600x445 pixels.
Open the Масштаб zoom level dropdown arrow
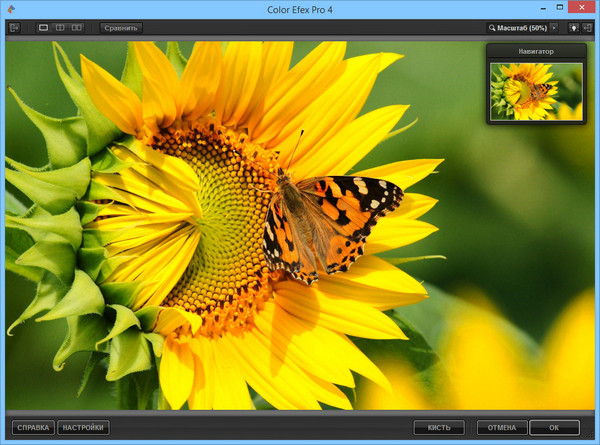[554, 28]
